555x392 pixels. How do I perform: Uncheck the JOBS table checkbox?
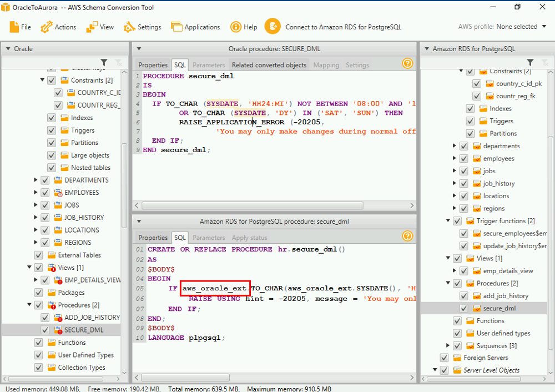pos(45,205)
